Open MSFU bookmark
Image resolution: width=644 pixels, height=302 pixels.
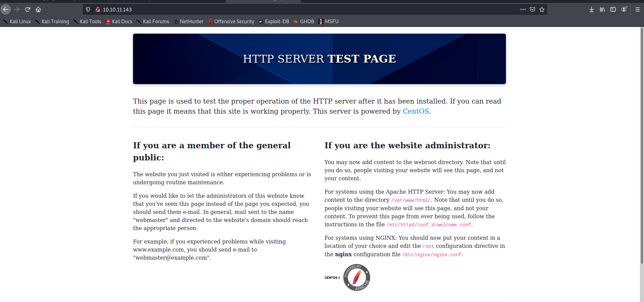[x=328, y=22]
